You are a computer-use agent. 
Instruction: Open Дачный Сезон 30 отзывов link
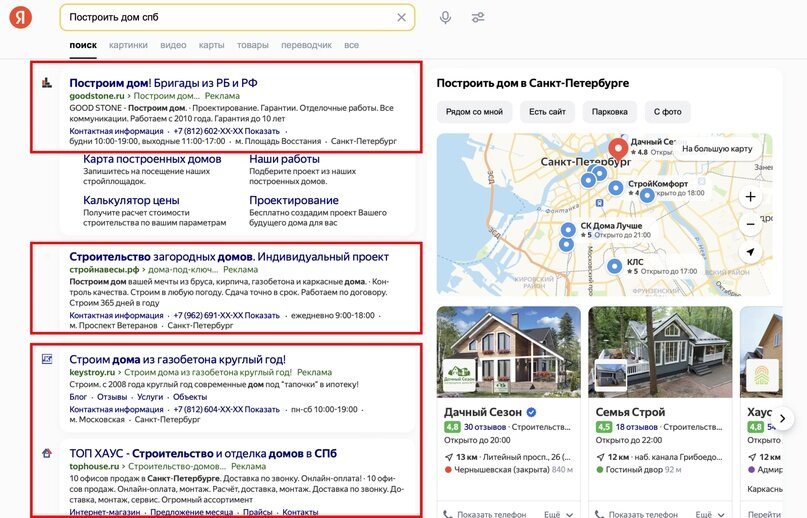point(485,427)
